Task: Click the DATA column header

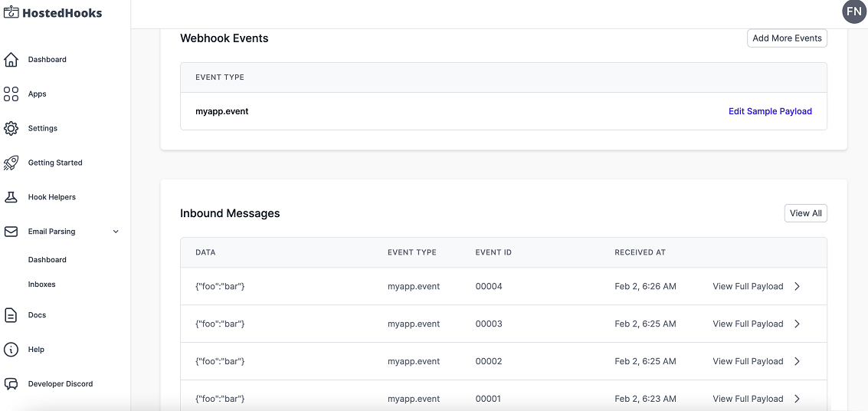Action: [x=205, y=252]
